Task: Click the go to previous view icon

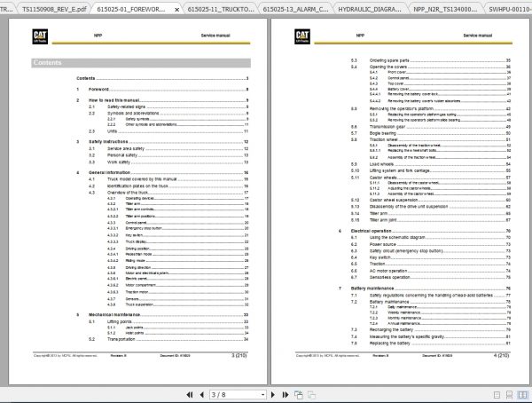Action: click(x=299, y=394)
